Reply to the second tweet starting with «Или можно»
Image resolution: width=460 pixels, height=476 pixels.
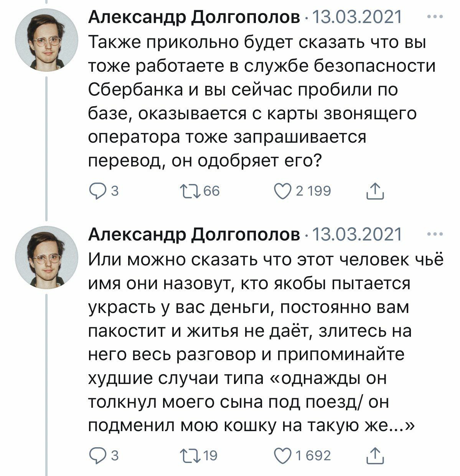click(96, 455)
